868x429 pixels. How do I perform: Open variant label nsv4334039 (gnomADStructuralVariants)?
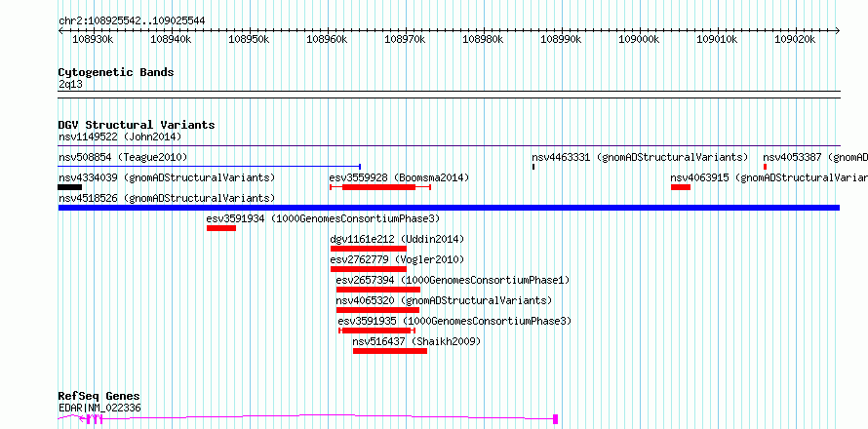pos(167,177)
